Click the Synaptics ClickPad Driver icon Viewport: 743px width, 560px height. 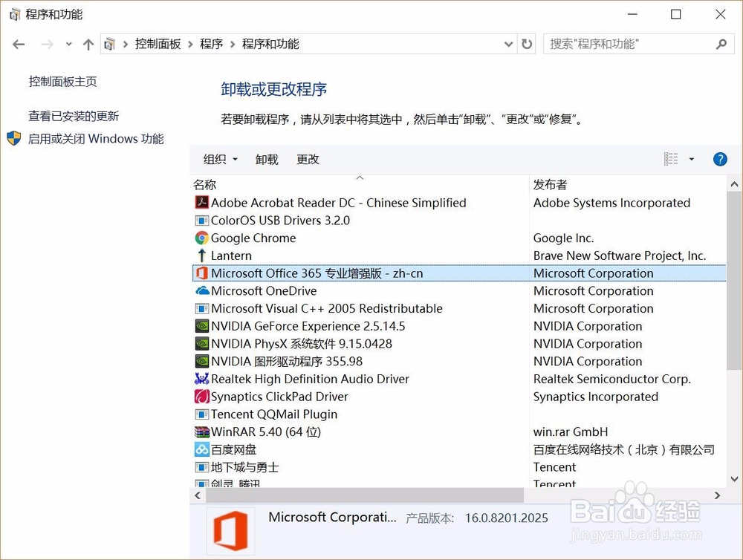click(201, 397)
